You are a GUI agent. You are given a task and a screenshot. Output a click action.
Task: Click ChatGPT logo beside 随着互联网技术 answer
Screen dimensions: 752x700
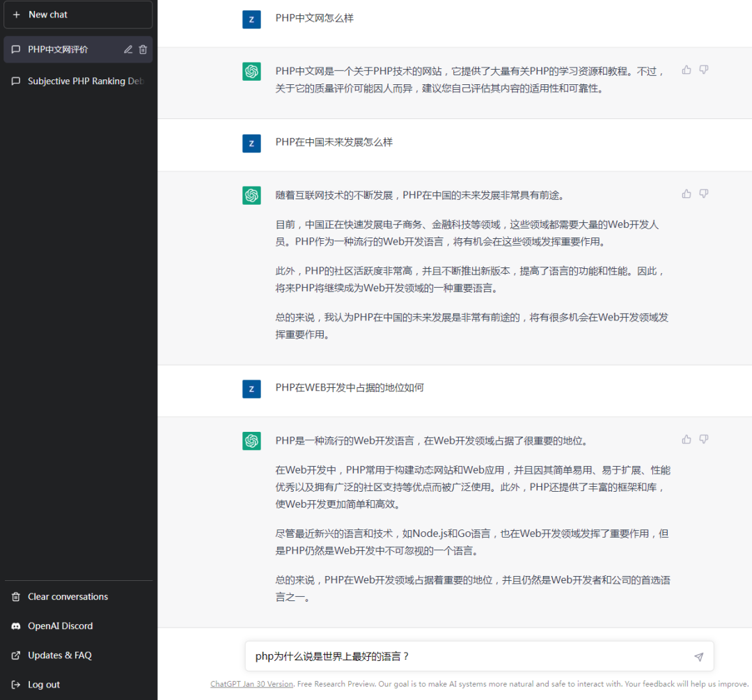251,195
